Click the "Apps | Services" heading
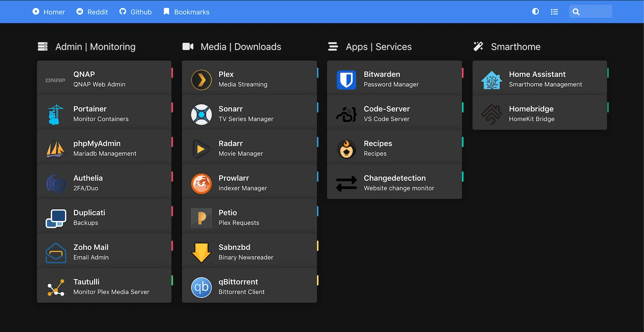644x332 pixels. click(x=379, y=47)
